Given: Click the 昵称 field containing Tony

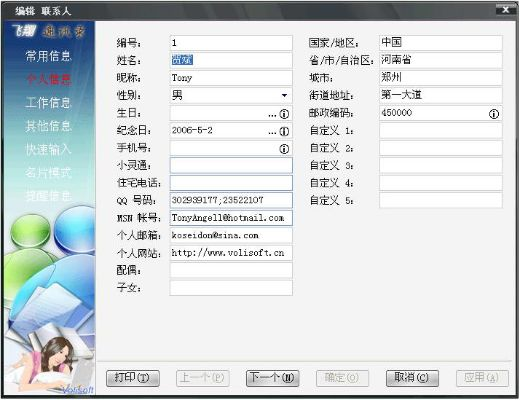Looking at the screenshot, I should [231, 78].
